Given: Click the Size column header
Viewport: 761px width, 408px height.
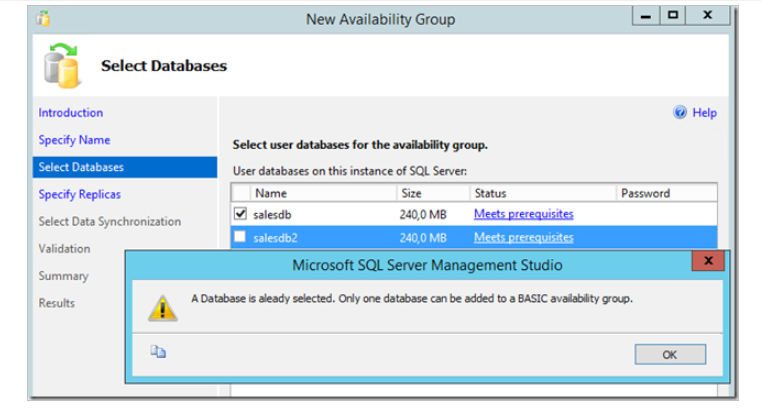Looking at the screenshot, I should coord(433,193).
